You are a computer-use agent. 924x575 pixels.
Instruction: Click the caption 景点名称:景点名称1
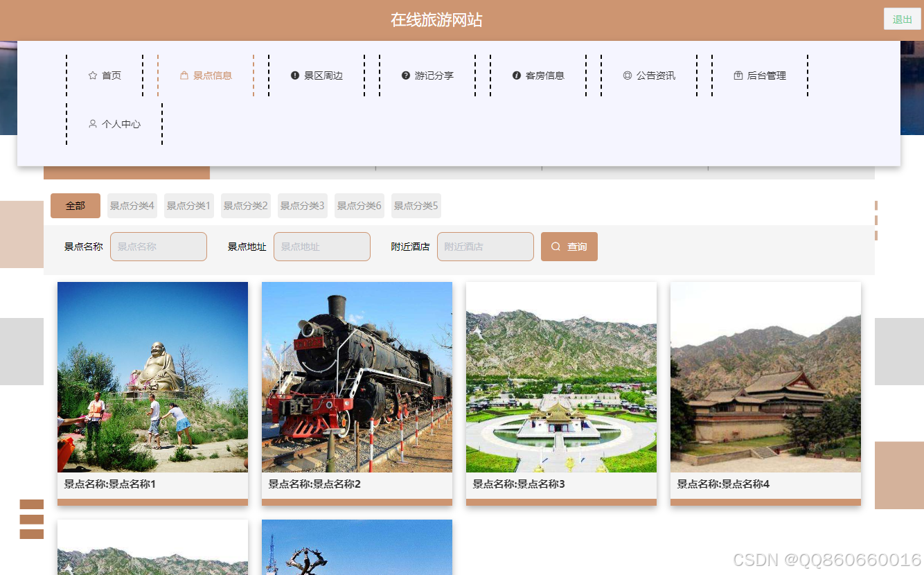110,484
